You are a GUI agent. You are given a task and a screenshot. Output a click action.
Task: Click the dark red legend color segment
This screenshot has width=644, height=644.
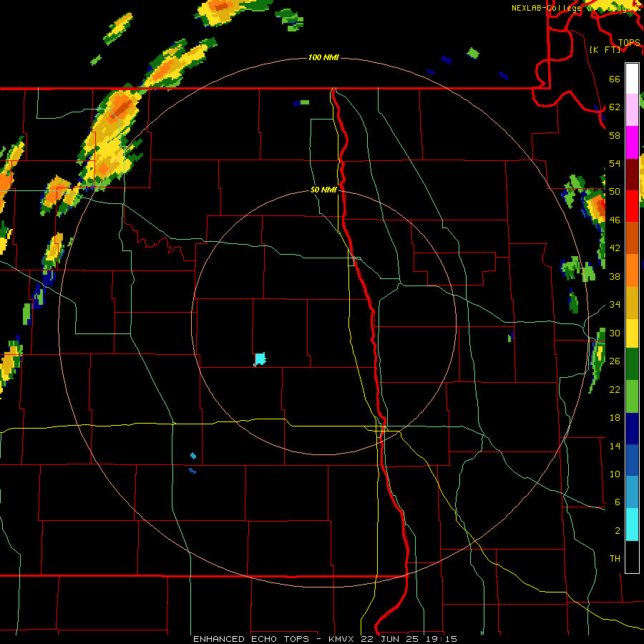coord(632,175)
